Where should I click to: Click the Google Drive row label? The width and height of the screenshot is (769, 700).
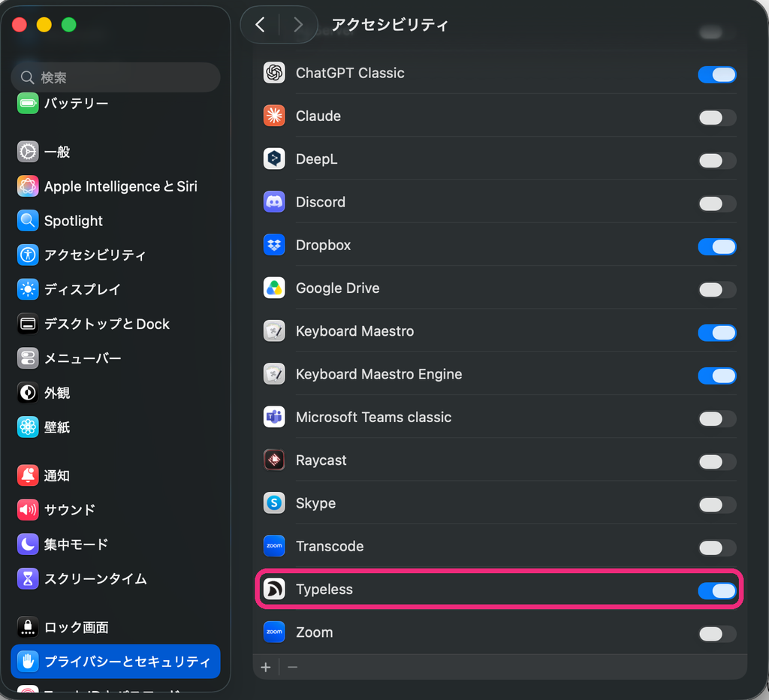tap(337, 288)
